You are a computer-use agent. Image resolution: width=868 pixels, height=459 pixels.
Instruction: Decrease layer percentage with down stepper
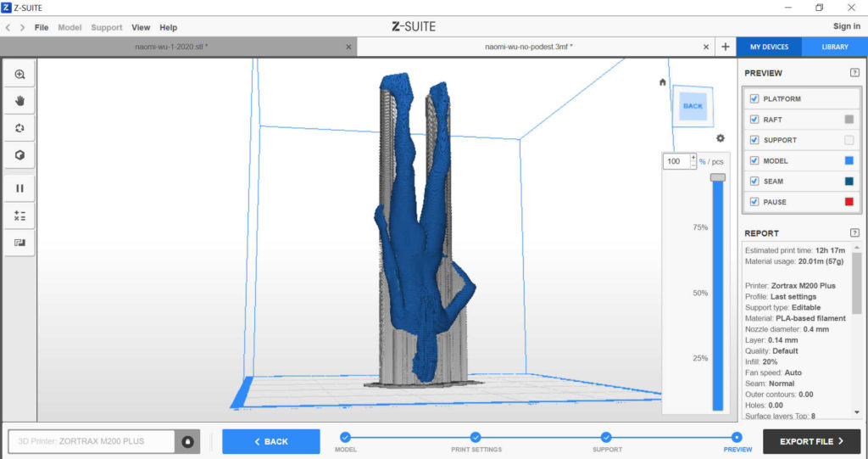pos(693,165)
